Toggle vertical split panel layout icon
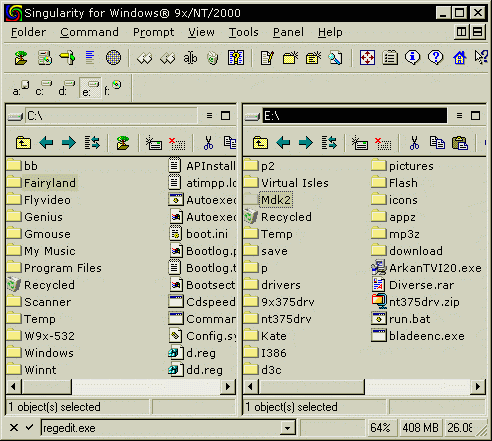 (461, 32)
